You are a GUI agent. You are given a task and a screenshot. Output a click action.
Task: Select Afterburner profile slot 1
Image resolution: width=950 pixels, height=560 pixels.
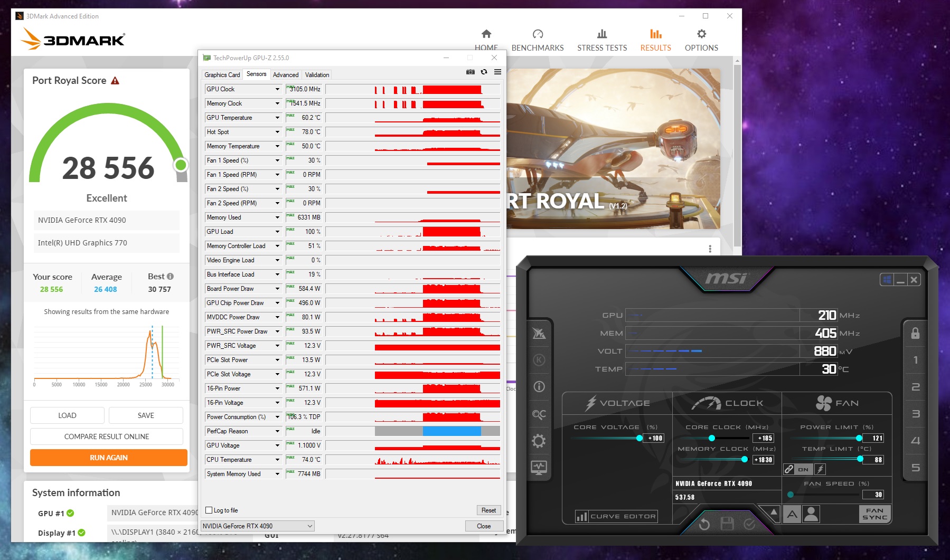(916, 360)
